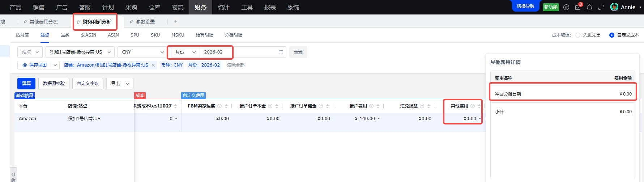Screen dimensions: 644x182
Task: Open the calendar icon in date field
Action: [281, 52]
